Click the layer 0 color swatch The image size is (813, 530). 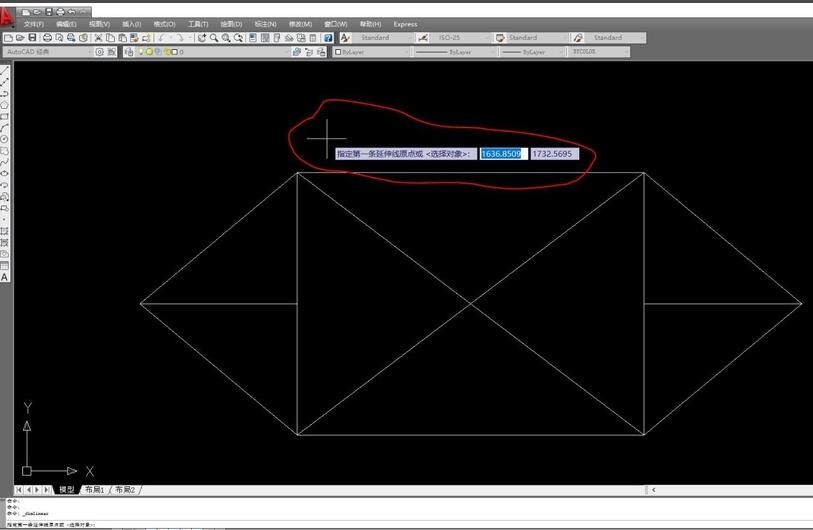pyautogui.click(x=175, y=52)
